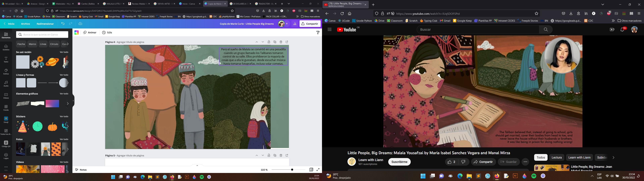Open grid view of pages
Viewport: 644px width, 181px height.
pyautogui.click(x=311, y=170)
